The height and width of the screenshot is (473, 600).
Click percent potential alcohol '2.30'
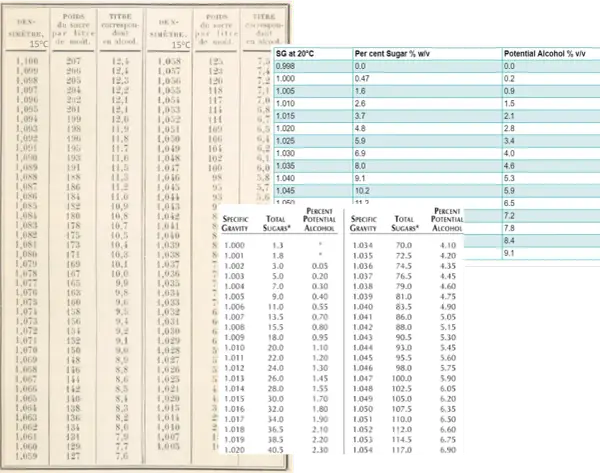(320, 450)
